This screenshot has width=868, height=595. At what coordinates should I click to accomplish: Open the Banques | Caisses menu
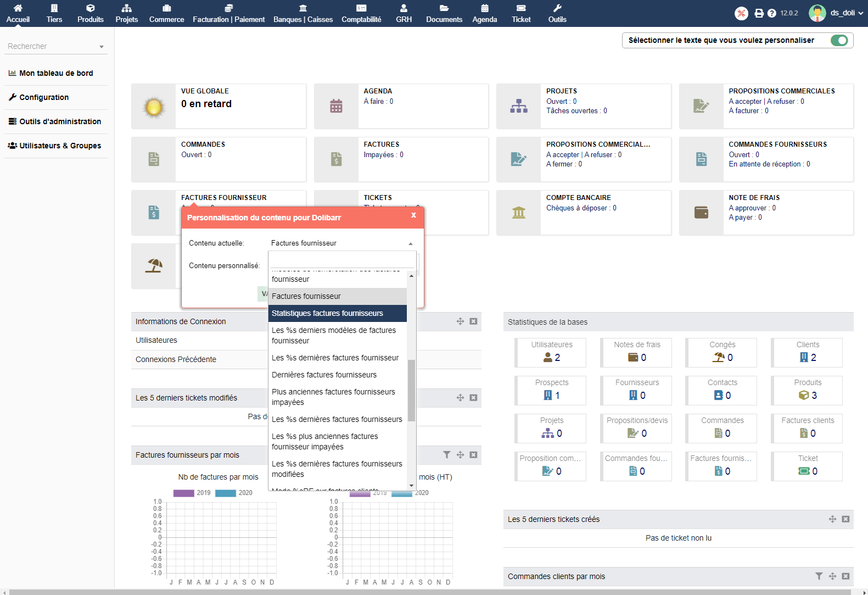303,13
